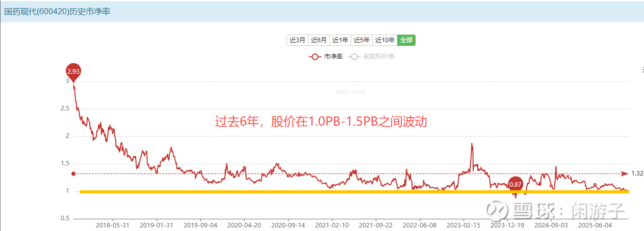
Task: Click x-axis date label 2021-02-10
Action: tap(332, 224)
